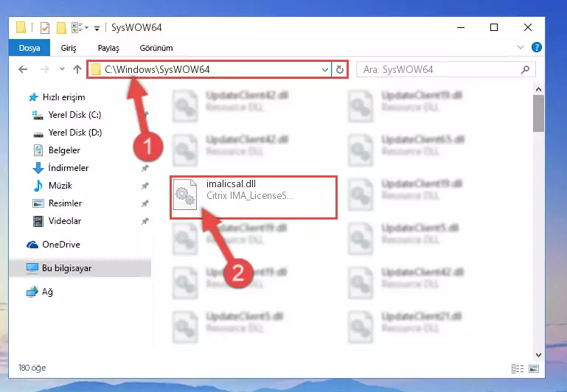Switch to large icons view in status bar
Viewport: 567px width, 392px height.
(x=534, y=368)
